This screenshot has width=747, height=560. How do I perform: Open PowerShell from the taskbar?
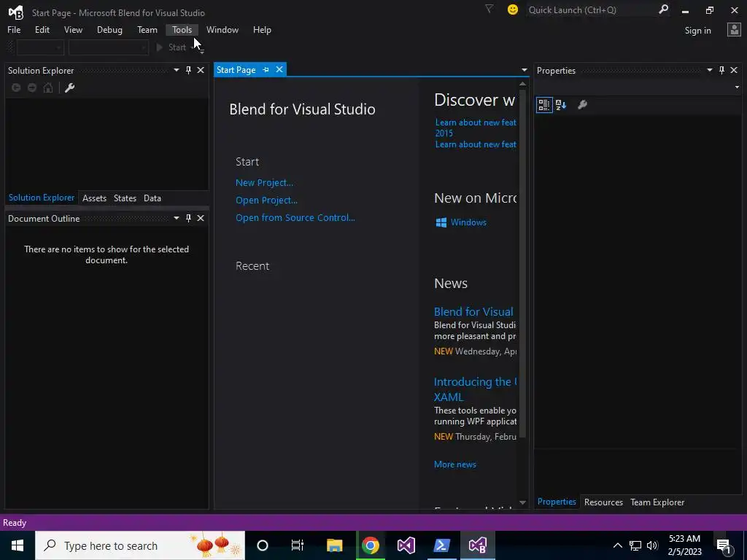tap(441, 545)
